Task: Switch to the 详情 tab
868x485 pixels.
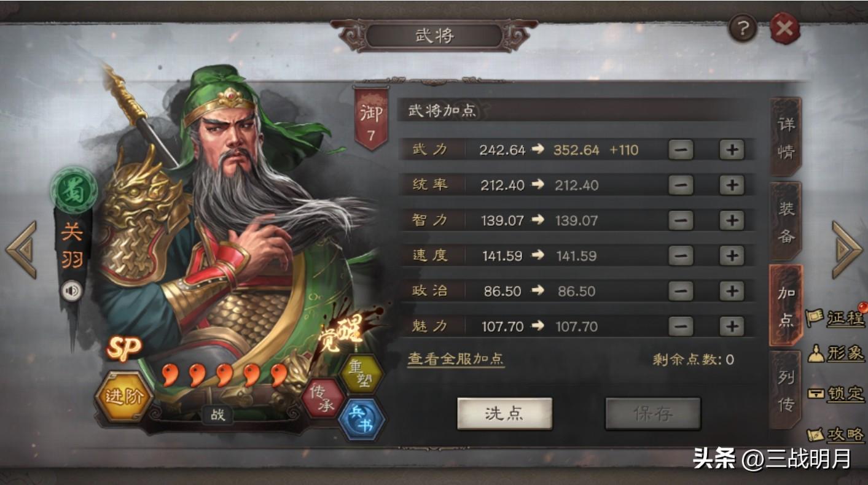Action: coord(786,138)
